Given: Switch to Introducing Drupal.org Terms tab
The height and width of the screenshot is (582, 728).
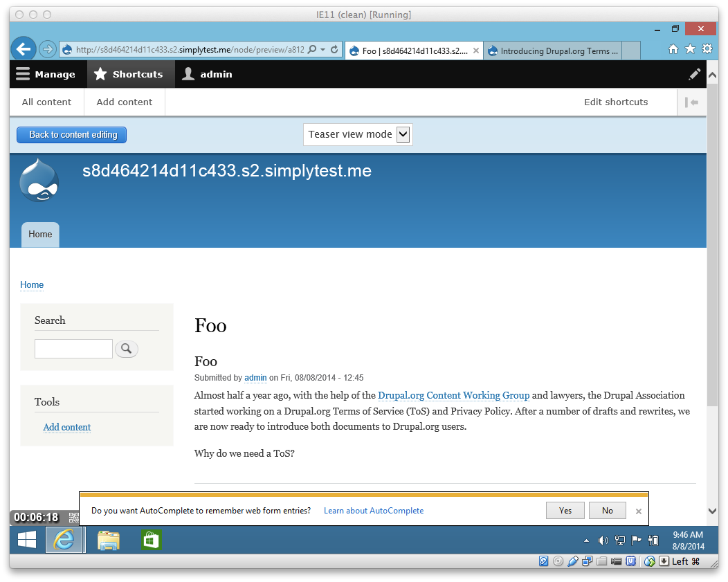Looking at the screenshot, I should click(x=553, y=51).
